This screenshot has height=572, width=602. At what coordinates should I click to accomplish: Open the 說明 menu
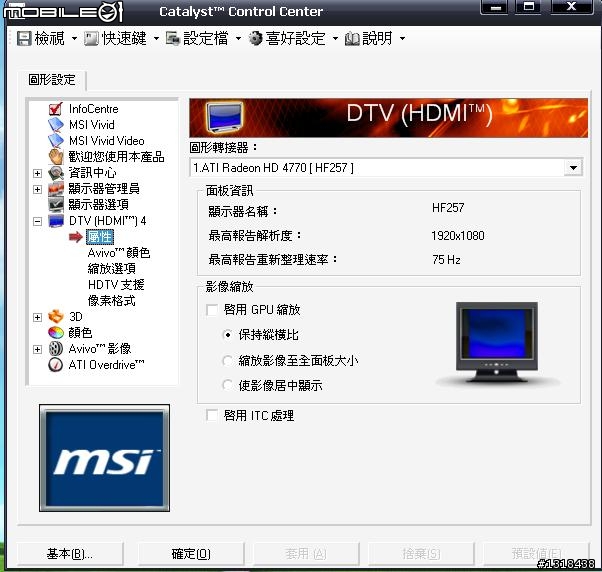377,38
